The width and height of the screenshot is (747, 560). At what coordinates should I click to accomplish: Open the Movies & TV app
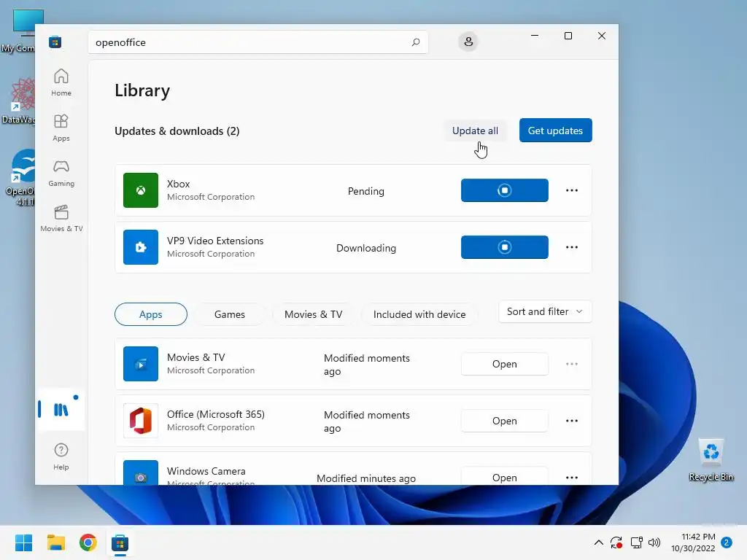[505, 364]
